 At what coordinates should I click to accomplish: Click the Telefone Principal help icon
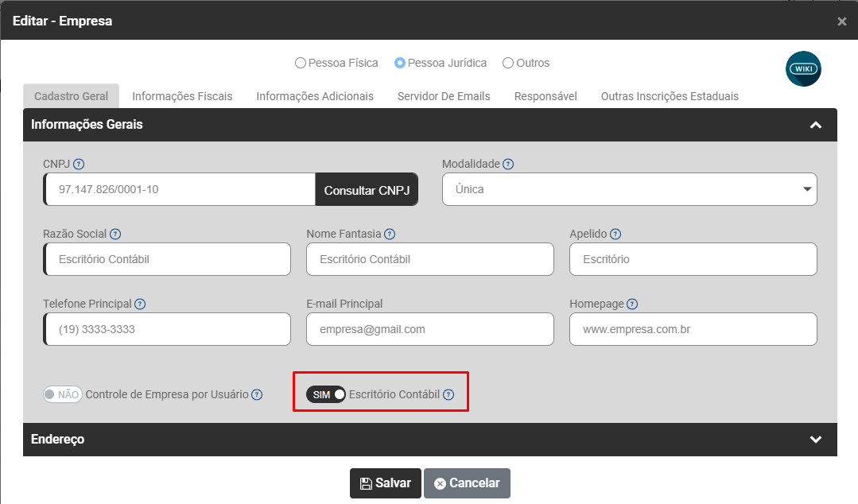[x=140, y=304]
